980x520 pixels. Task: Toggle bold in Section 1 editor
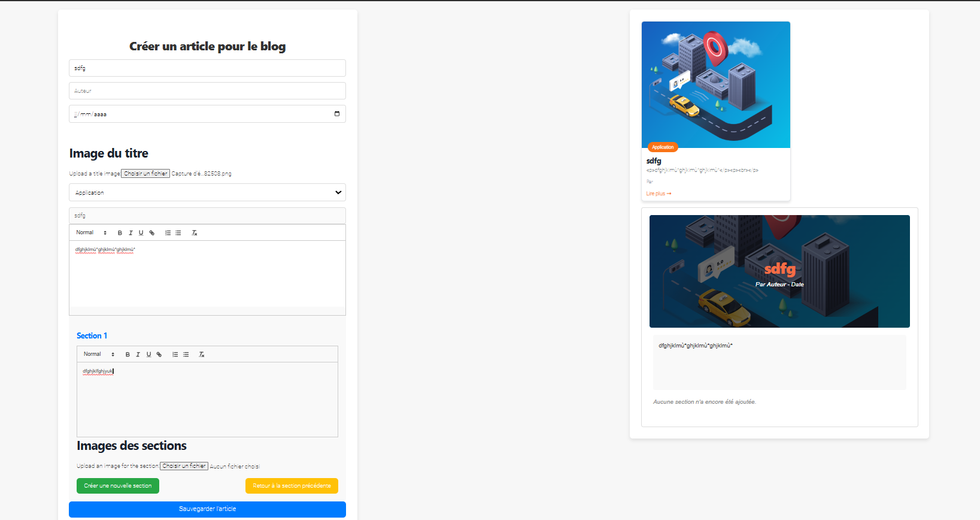(128, 355)
